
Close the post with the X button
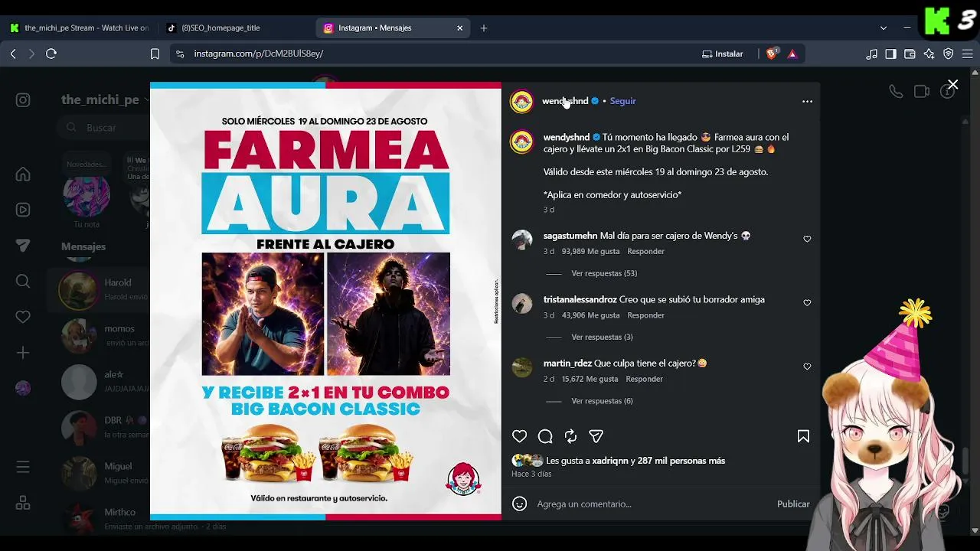click(x=952, y=84)
